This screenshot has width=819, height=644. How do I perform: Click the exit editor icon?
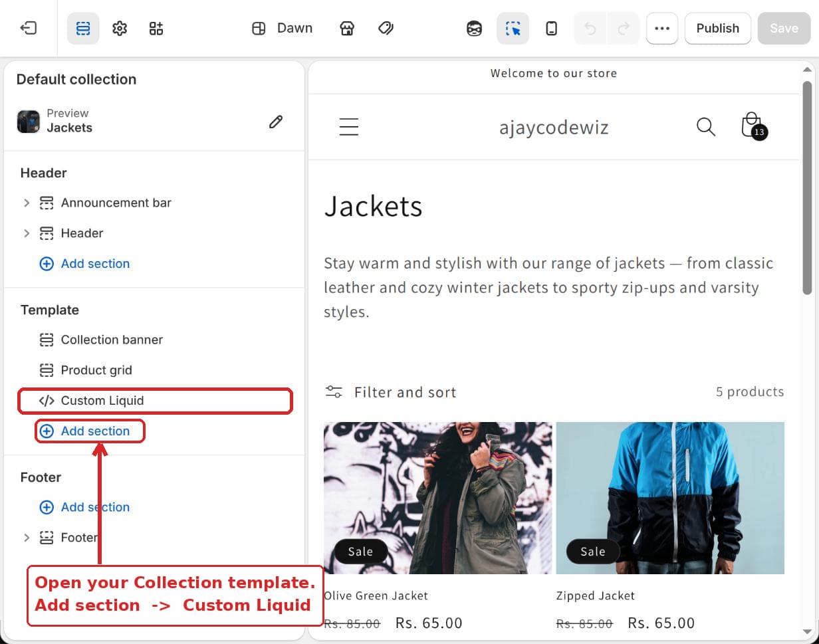pyautogui.click(x=29, y=28)
